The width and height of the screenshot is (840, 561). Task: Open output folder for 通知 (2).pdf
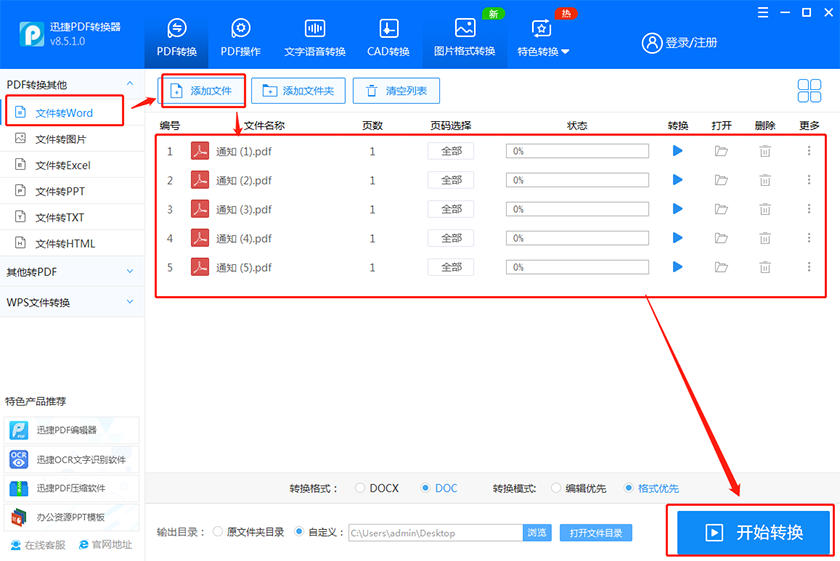pyautogui.click(x=721, y=180)
